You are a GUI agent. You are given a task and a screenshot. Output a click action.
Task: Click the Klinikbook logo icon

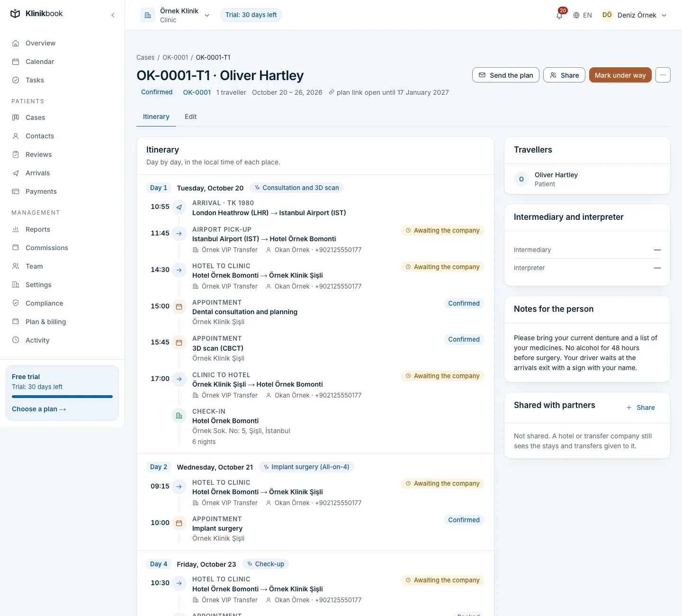coord(15,14)
